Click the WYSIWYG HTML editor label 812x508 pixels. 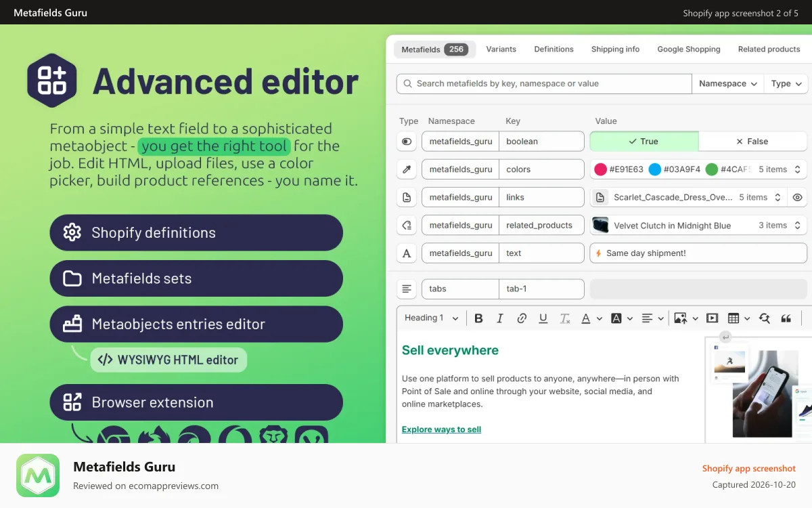point(168,360)
